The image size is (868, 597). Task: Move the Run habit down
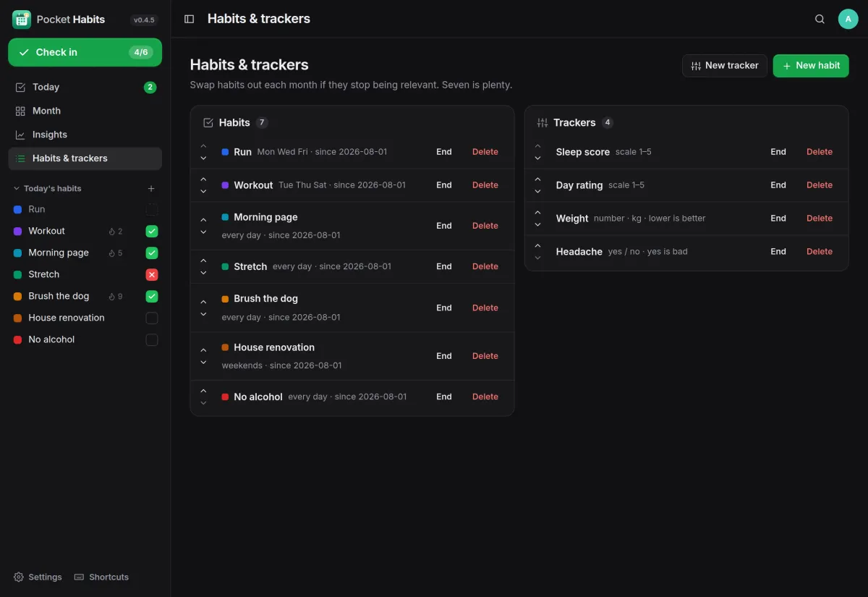click(x=203, y=158)
